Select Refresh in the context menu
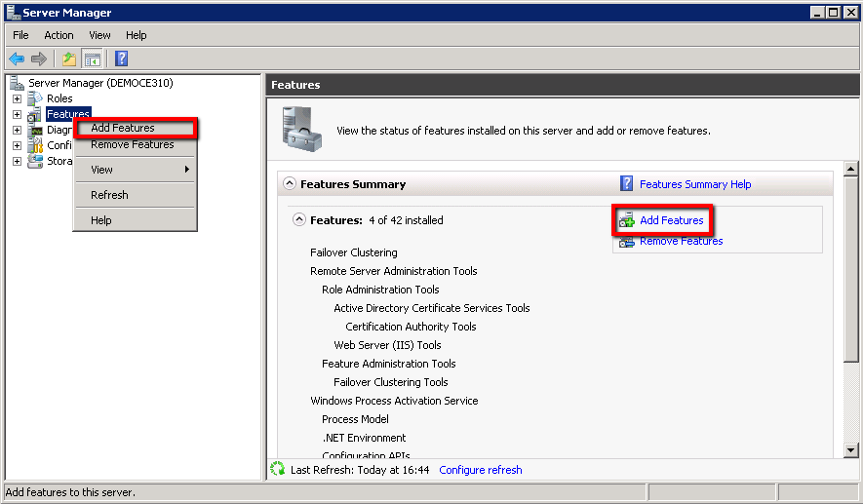This screenshot has height=504, width=863. [x=110, y=195]
